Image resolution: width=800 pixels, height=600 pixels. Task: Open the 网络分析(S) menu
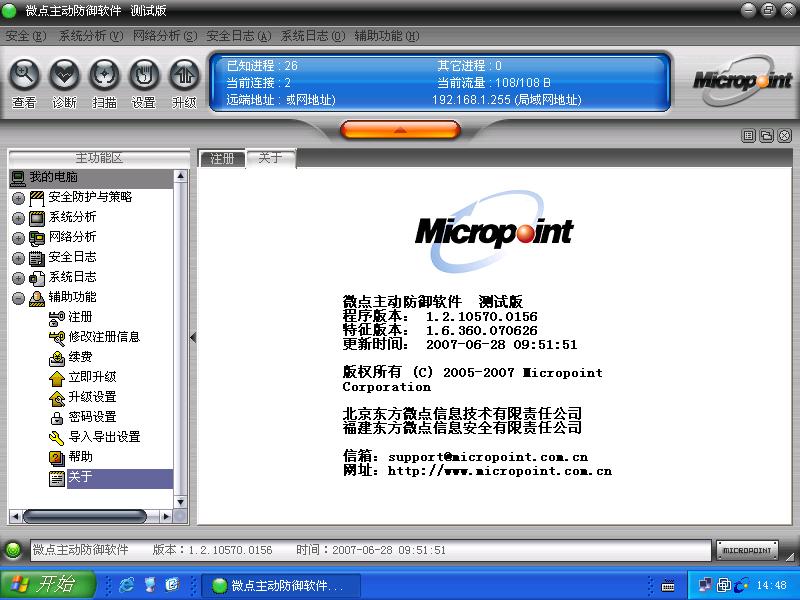pos(165,36)
